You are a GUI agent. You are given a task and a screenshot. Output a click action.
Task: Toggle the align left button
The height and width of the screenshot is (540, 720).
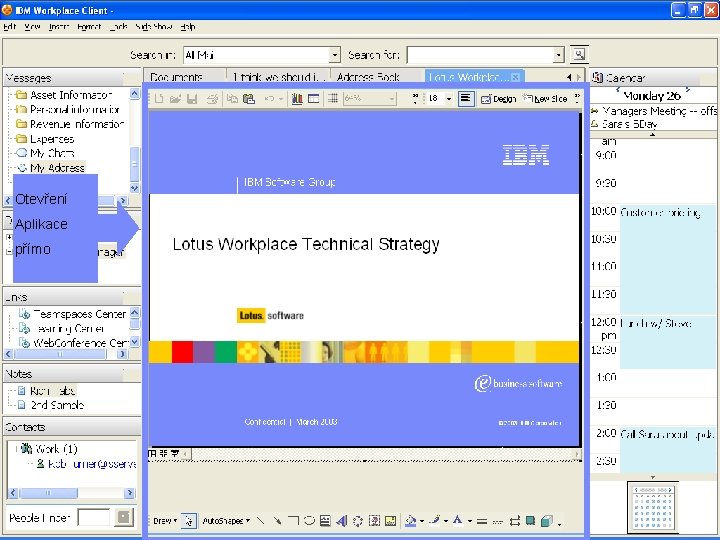tap(466, 99)
